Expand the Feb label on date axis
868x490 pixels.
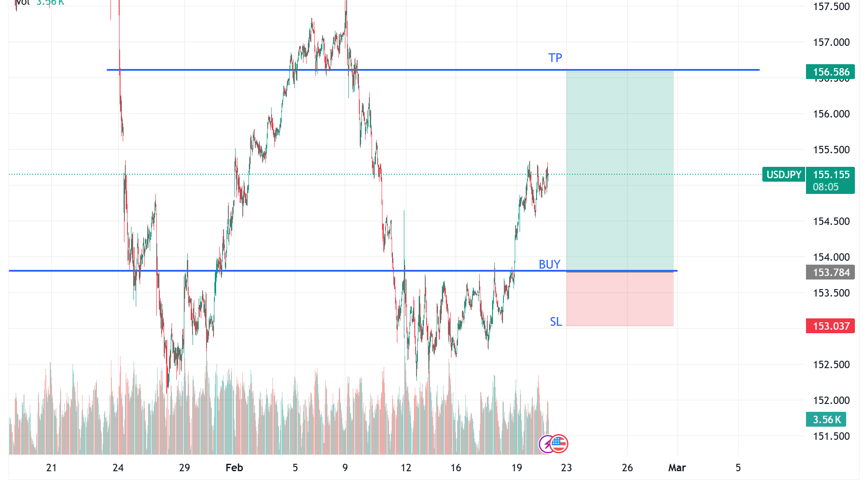pyautogui.click(x=234, y=467)
